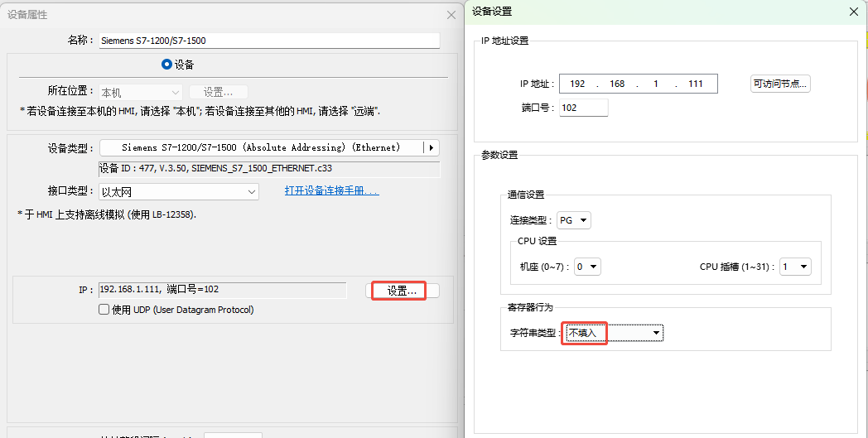The height and width of the screenshot is (438, 868).
Task: Click the third IP octet 1
Action: [656, 84]
